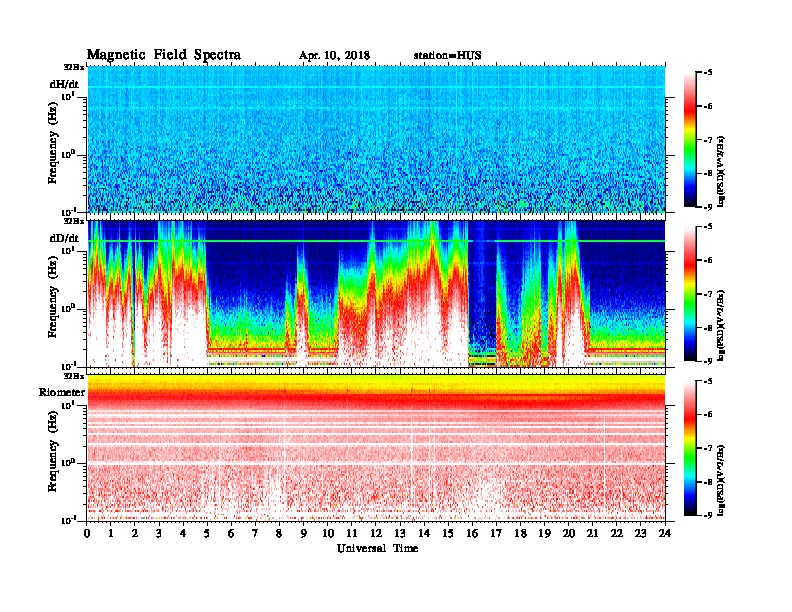Click the "dD/dt" panel label
The height and width of the screenshot is (612, 792).
64,238
